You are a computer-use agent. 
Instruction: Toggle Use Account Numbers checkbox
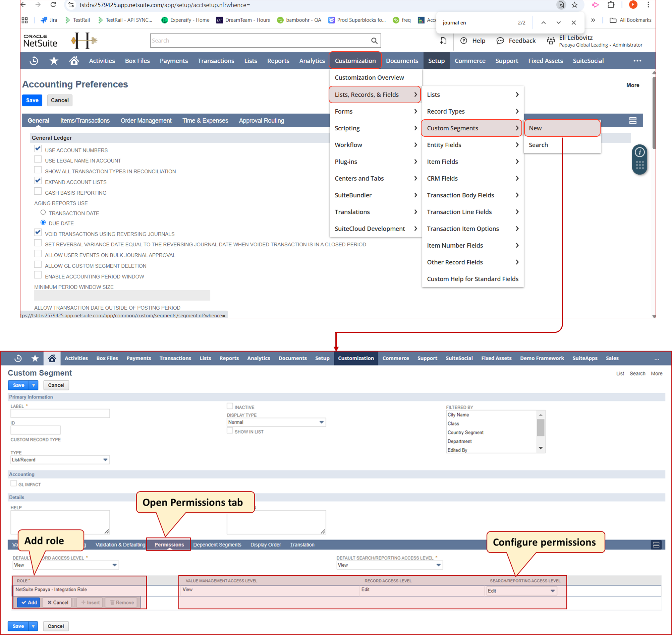(38, 148)
